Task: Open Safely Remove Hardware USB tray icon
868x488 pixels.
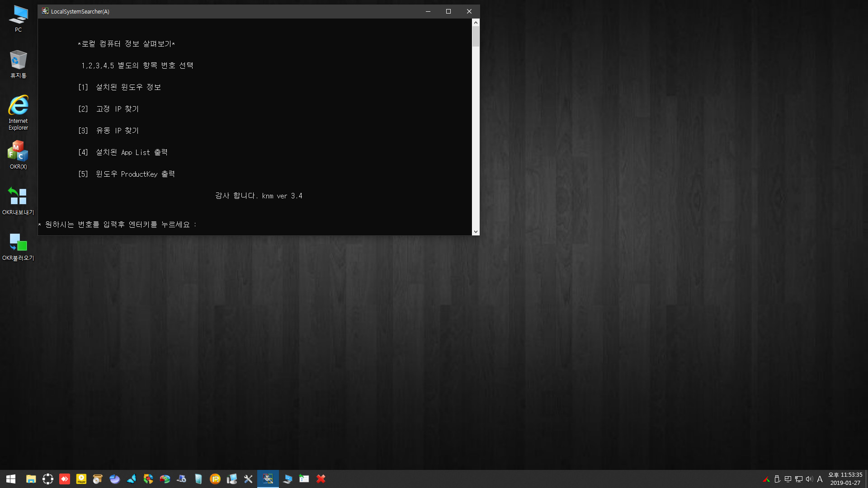Action: [x=777, y=479]
